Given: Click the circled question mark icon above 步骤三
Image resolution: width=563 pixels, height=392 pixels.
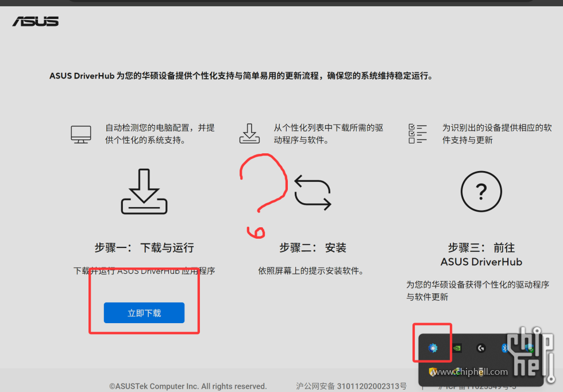Looking at the screenshot, I should point(481,192).
